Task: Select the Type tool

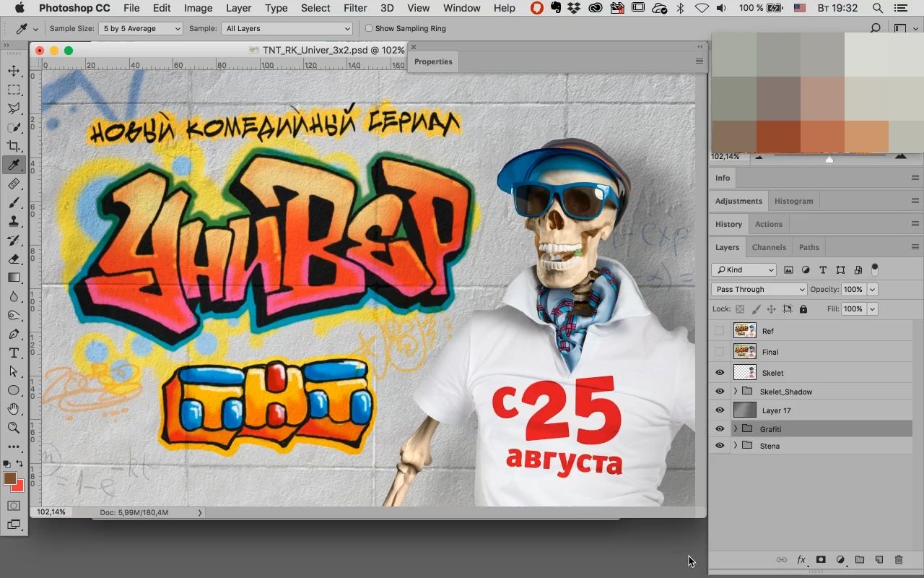Action: point(14,353)
